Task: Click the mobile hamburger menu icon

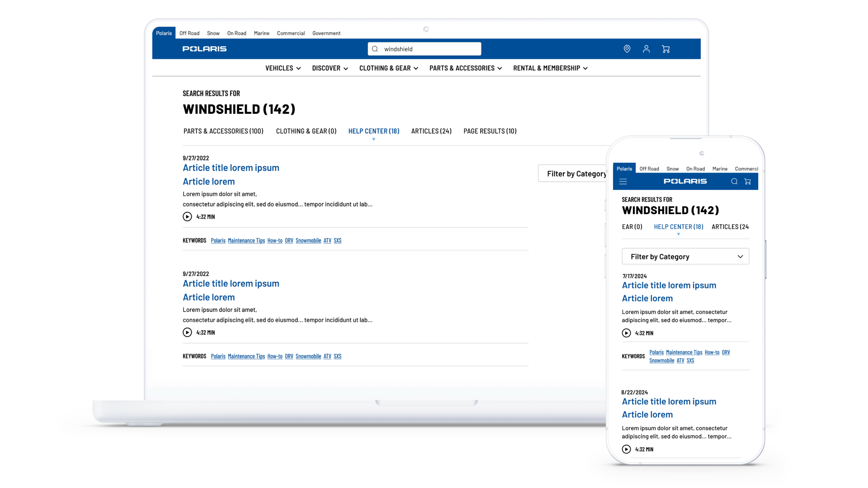Action: [x=623, y=182]
